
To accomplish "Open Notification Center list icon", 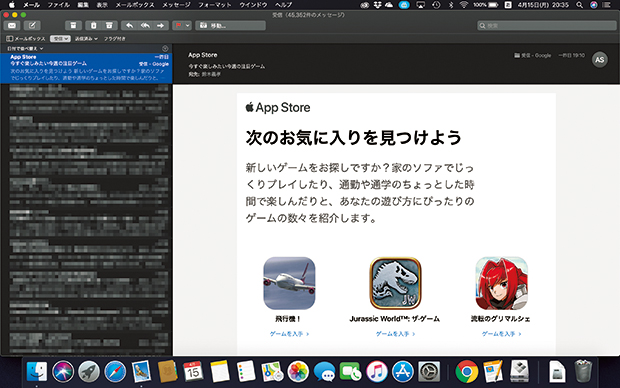I will coord(607,5).
